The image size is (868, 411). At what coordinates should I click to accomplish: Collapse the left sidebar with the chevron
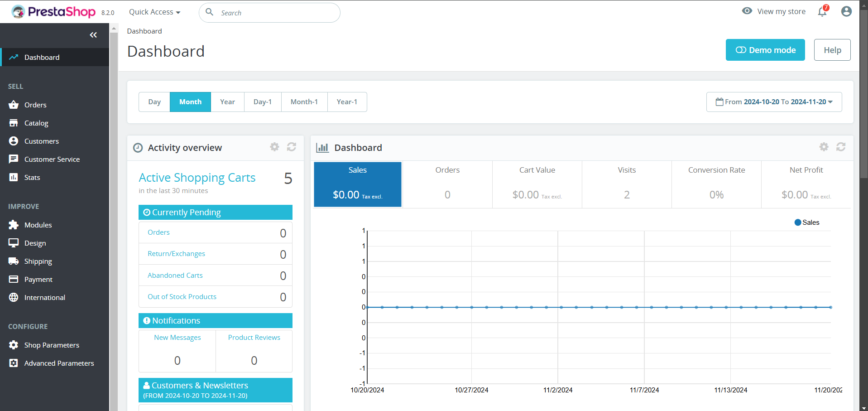click(x=94, y=35)
